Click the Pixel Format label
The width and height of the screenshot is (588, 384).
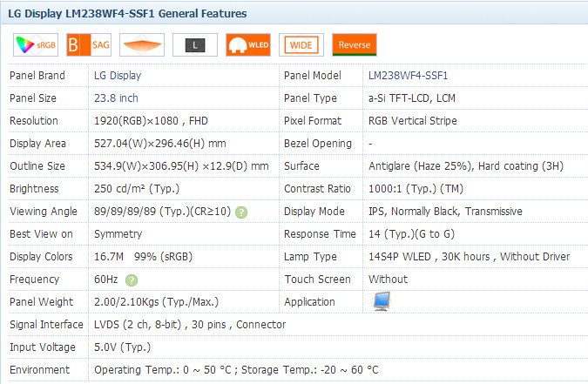313,121
